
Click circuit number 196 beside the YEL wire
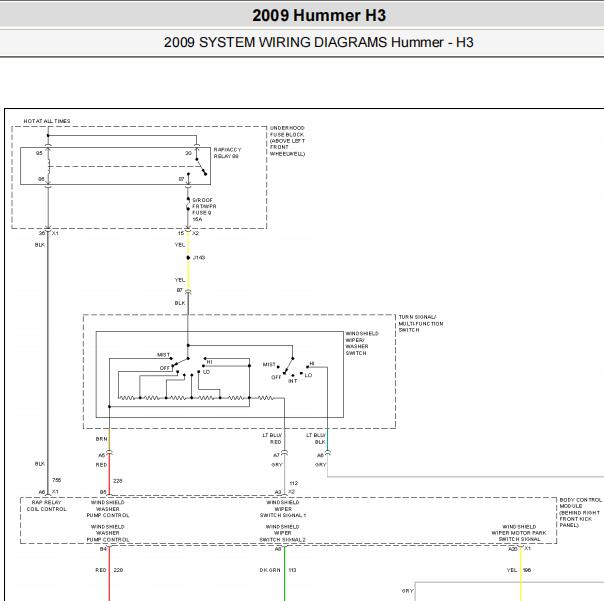point(527,570)
